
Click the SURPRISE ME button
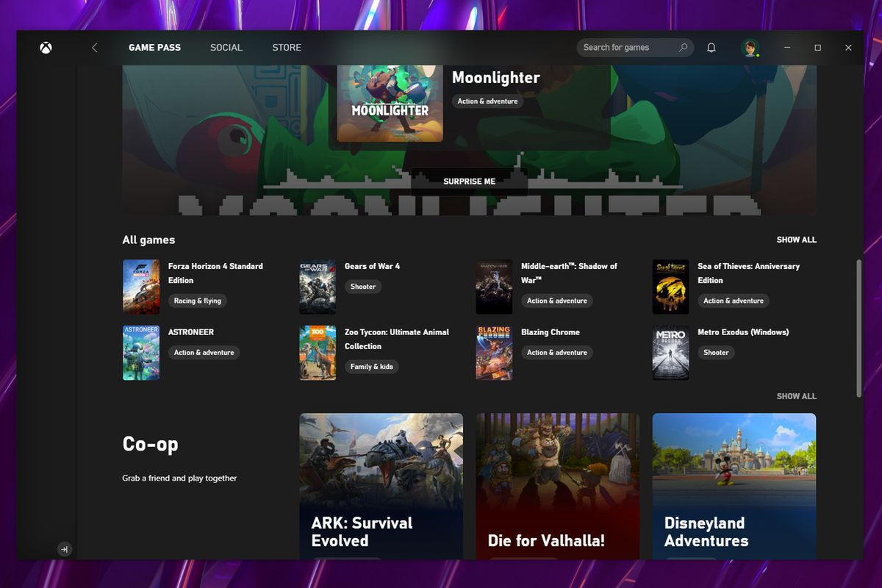point(469,182)
